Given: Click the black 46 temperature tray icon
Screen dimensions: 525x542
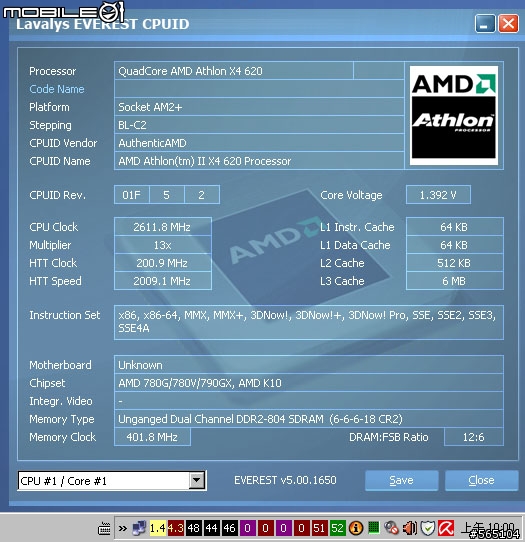Looking at the screenshot, I should (229, 528).
